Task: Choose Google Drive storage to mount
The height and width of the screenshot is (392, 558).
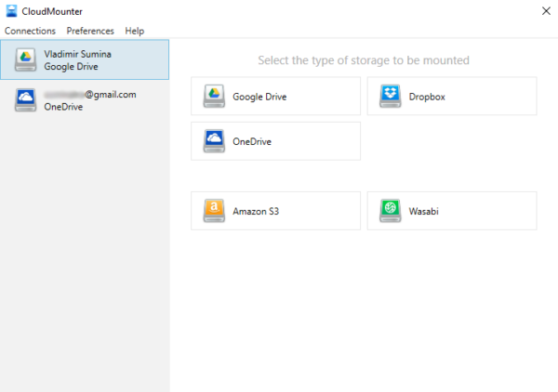Action: [x=275, y=96]
